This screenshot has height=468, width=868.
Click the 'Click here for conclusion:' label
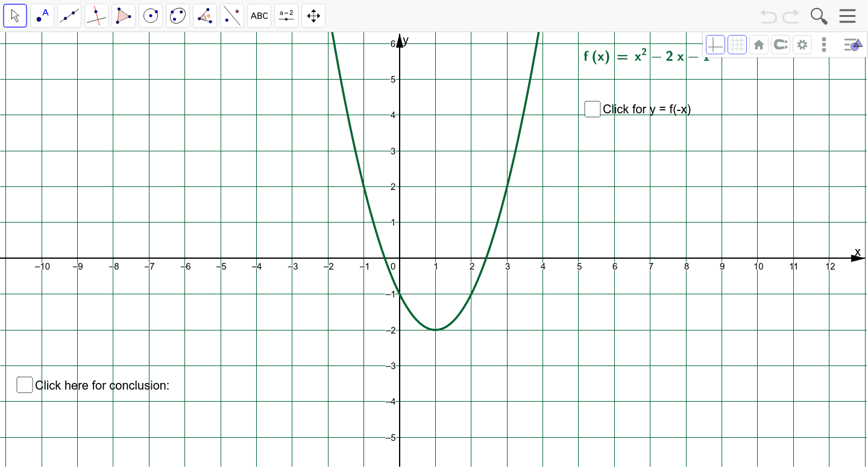102,385
